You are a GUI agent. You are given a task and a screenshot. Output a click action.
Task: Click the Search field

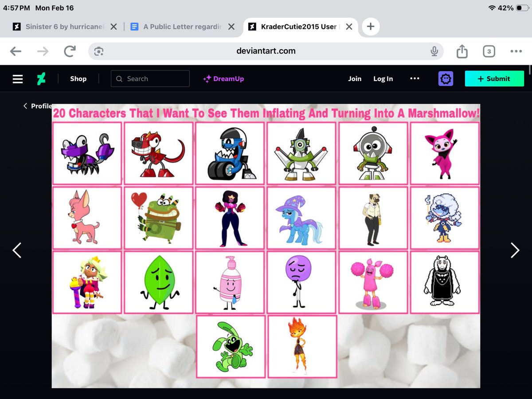pyautogui.click(x=150, y=79)
